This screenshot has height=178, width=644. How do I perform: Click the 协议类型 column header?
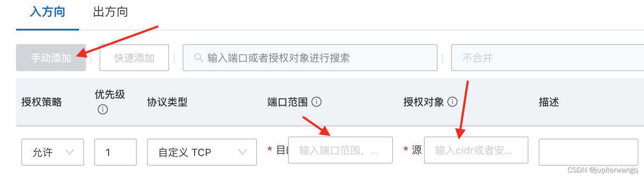click(167, 102)
